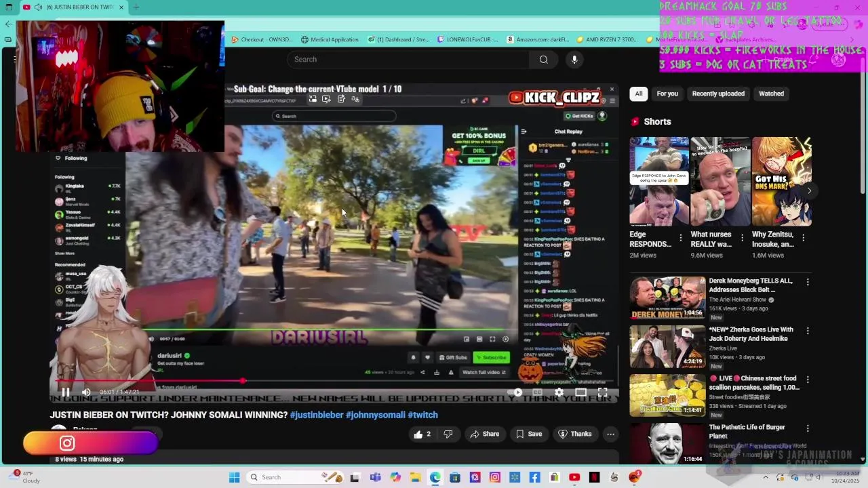Viewport: 868px width, 488px height.
Task: Open Zherka Goes Live video thumbnail
Action: coord(667,346)
